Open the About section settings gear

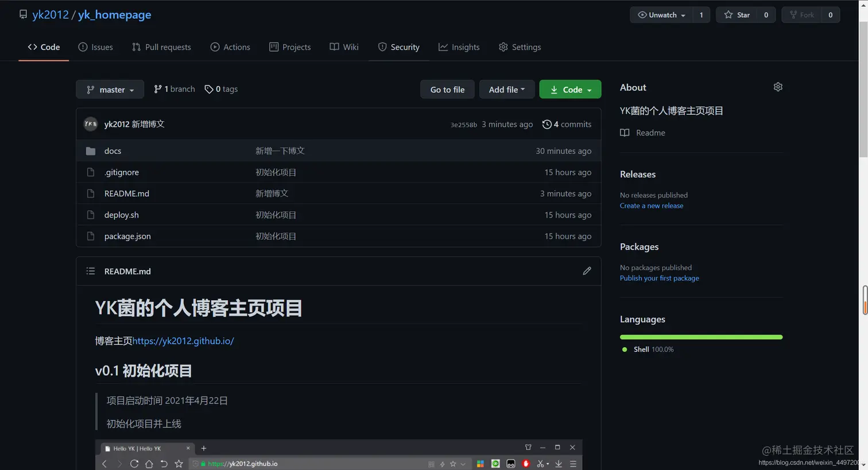tap(778, 87)
